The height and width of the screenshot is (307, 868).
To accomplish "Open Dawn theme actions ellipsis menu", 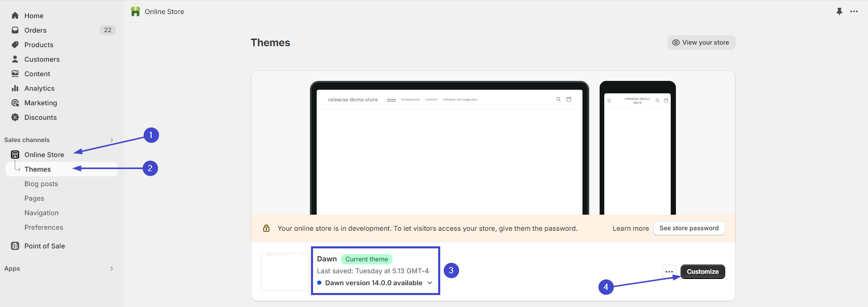I will 669,272.
